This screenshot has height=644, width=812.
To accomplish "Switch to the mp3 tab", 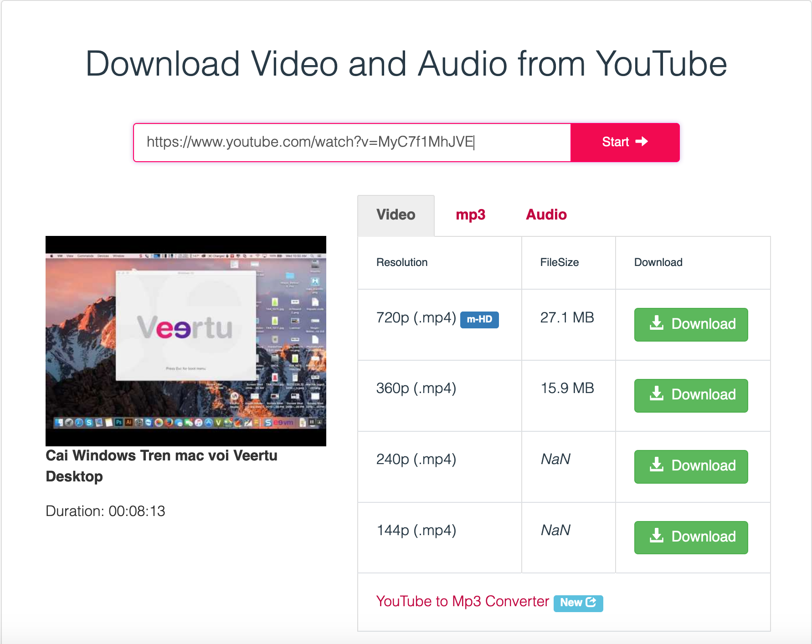I will tap(471, 215).
